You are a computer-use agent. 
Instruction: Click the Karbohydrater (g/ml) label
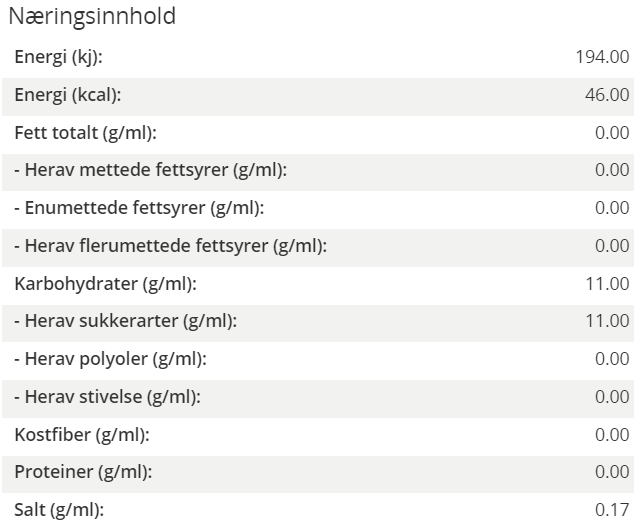pyautogui.click(x=105, y=284)
